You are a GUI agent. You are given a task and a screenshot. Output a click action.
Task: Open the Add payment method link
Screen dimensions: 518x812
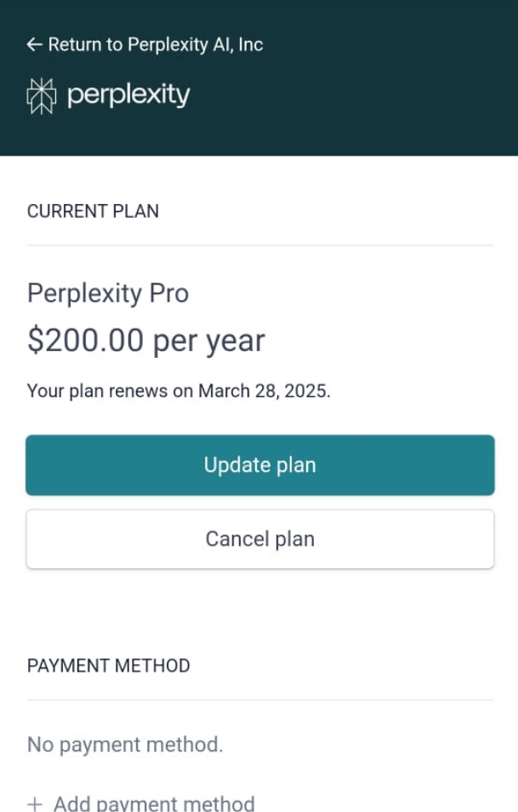[153, 803]
